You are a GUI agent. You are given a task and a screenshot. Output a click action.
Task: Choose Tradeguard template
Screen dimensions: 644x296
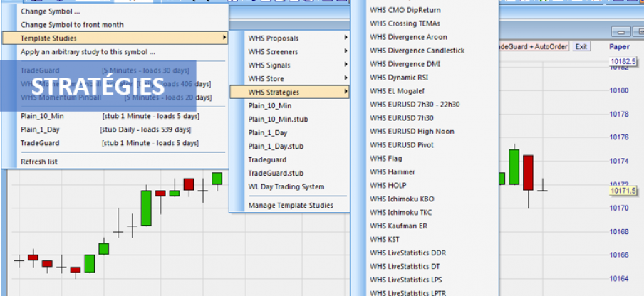pos(289,160)
